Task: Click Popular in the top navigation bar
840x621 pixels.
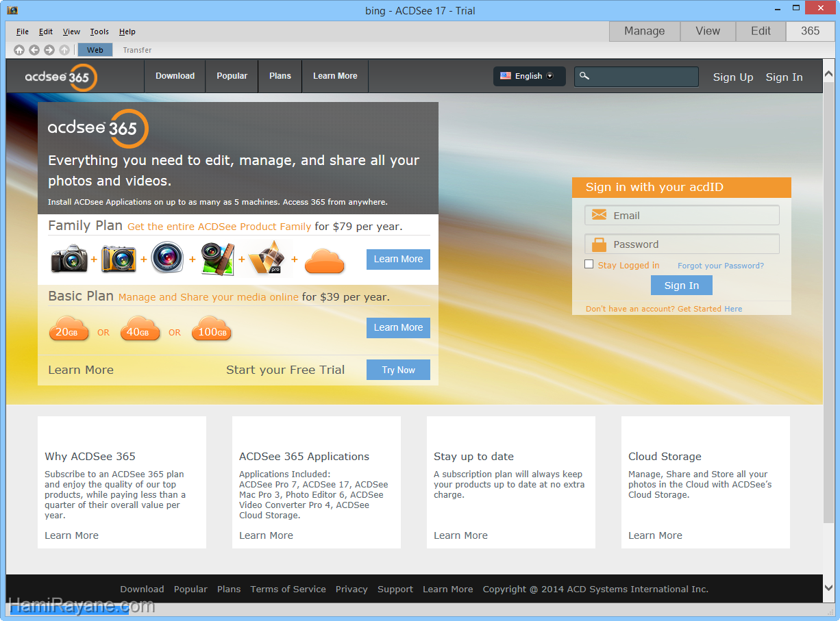Action: (232, 76)
